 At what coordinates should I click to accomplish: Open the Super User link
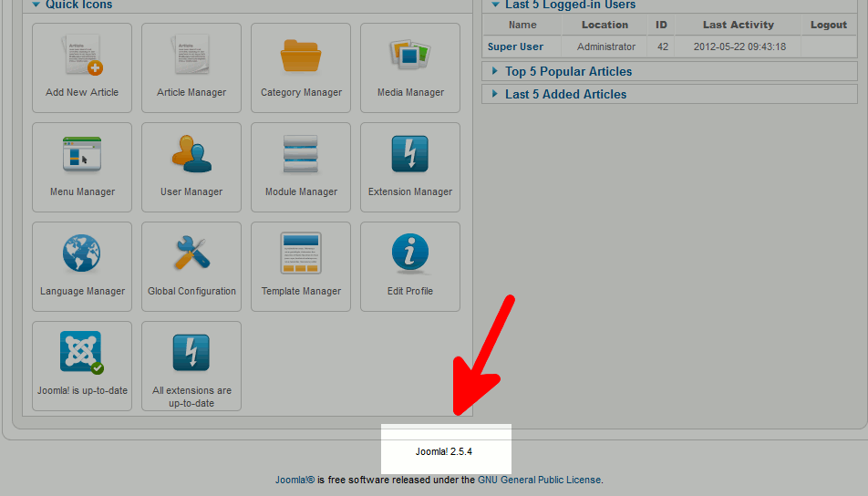pyautogui.click(x=515, y=46)
